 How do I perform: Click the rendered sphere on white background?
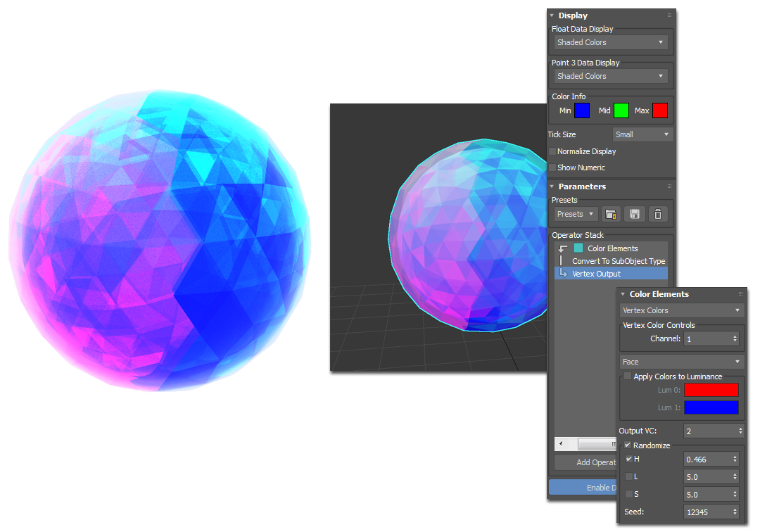160,240
